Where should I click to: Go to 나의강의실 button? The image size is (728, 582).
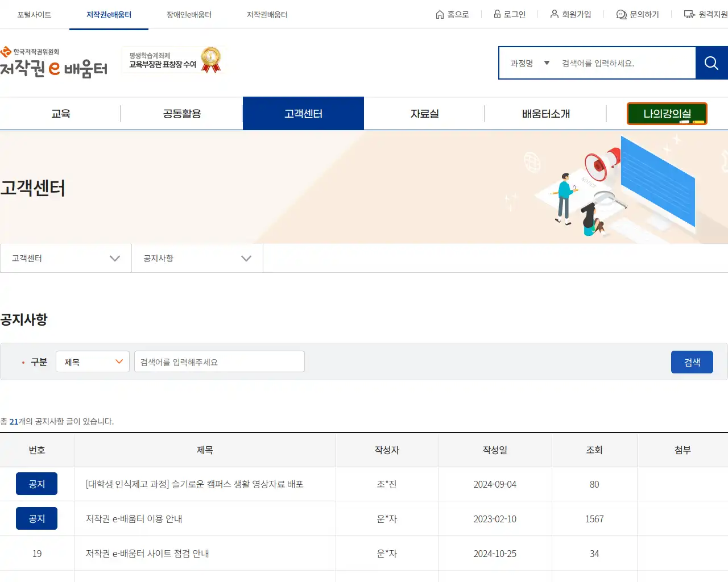point(667,114)
